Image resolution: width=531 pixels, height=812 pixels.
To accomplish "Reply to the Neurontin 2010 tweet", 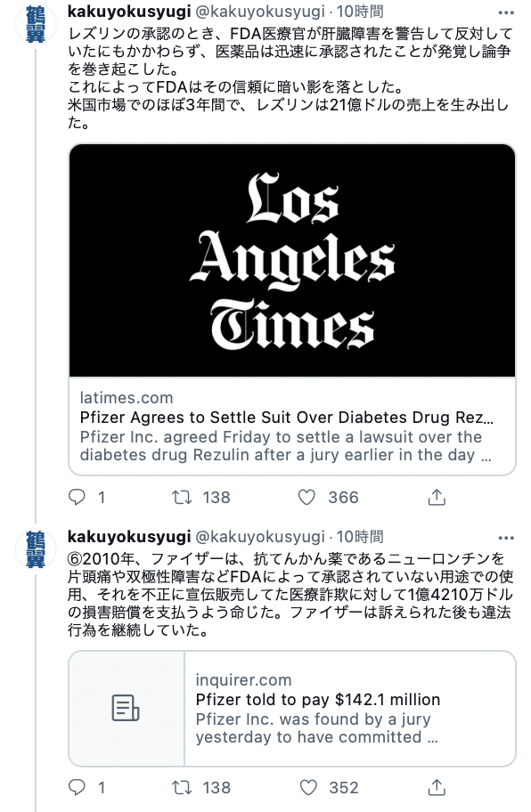I will click(78, 788).
